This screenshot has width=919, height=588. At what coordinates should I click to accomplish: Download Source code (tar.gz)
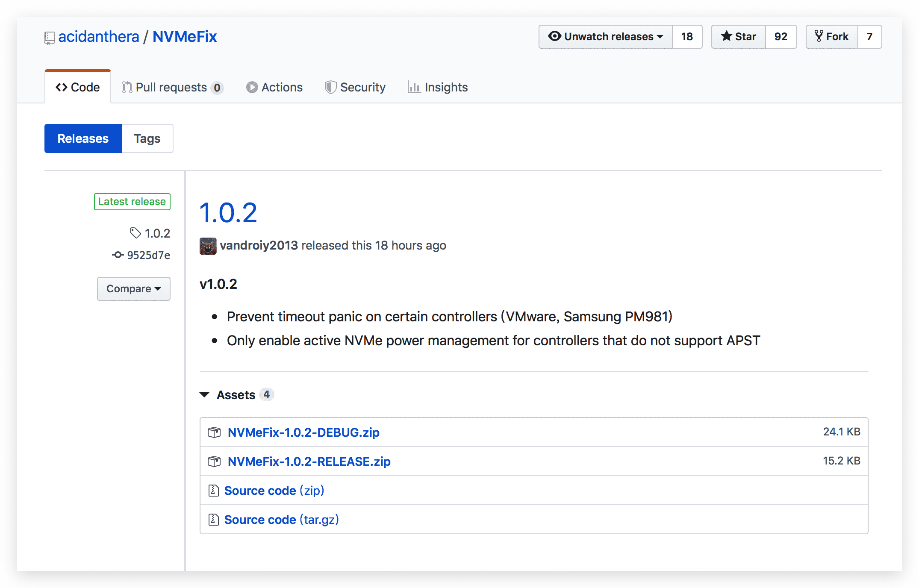[x=282, y=520]
